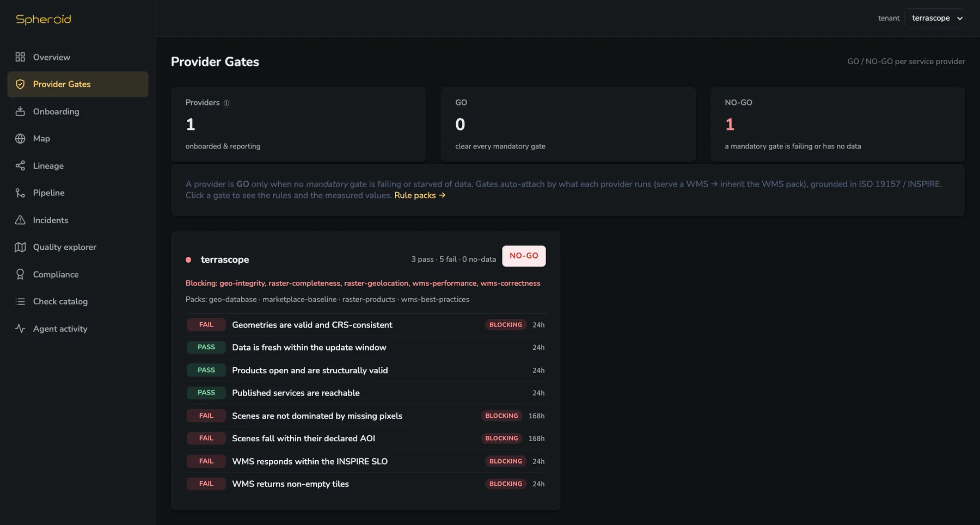Click the Providers summary card

(298, 124)
